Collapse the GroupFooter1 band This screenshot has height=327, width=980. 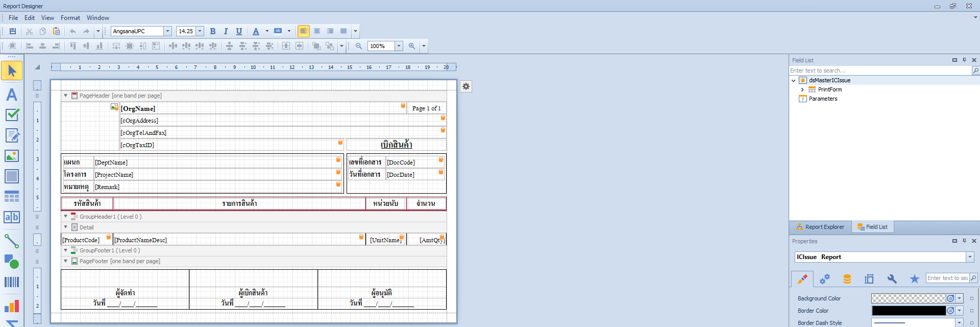pos(65,250)
